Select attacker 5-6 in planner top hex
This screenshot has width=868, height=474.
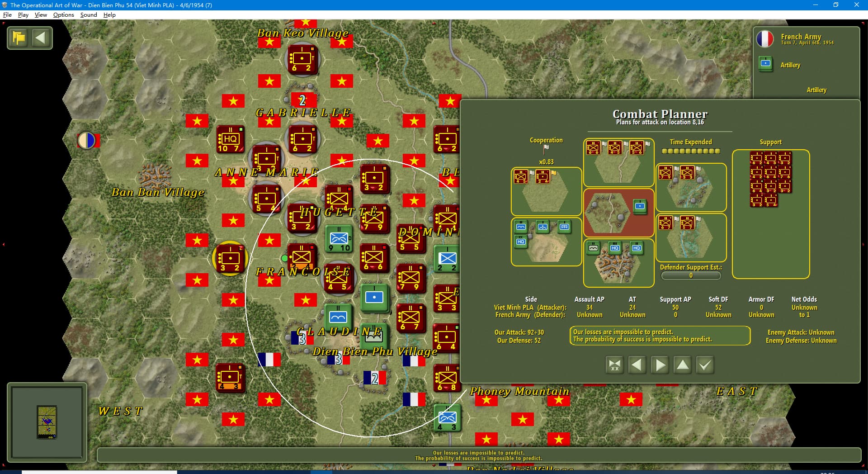(637, 148)
